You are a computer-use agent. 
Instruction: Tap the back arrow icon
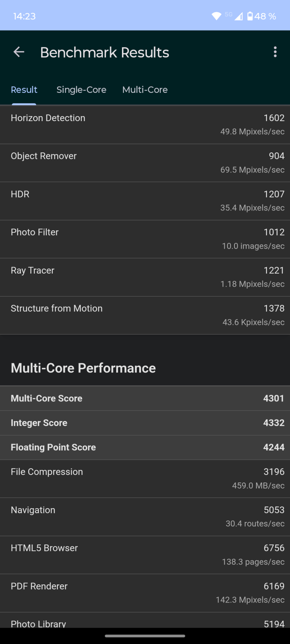point(19,52)
